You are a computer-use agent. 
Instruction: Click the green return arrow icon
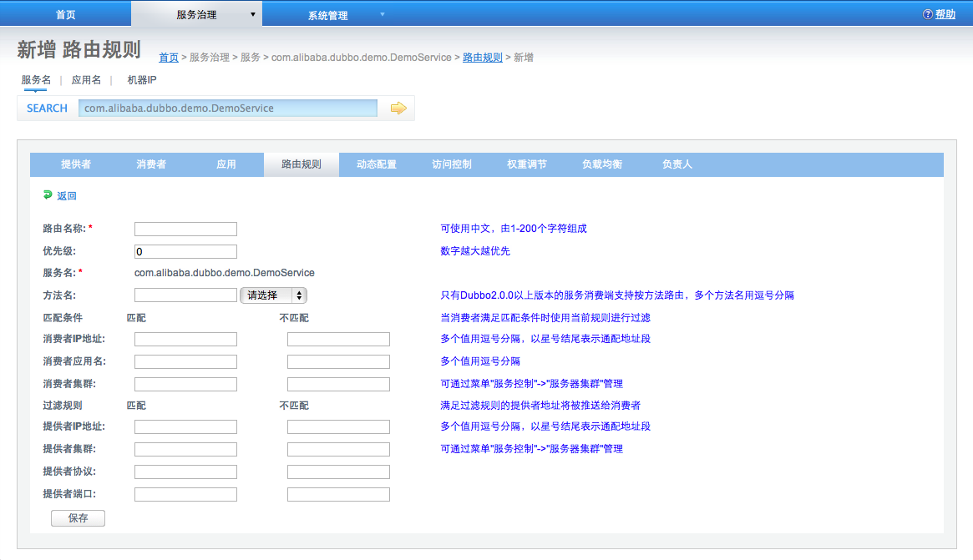click(x=48, y=194)
